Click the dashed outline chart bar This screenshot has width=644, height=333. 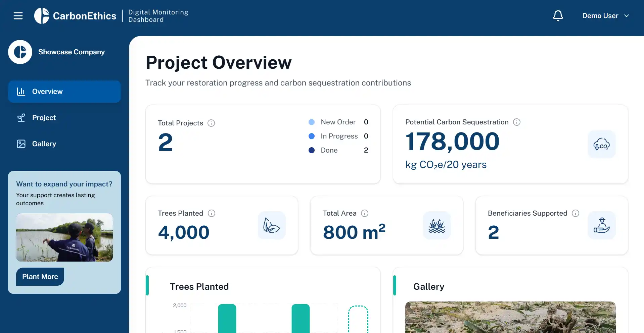tap(358, 319)
